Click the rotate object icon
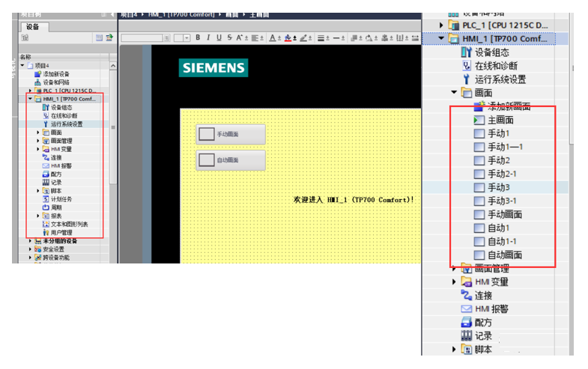 (x=369, y=38)
